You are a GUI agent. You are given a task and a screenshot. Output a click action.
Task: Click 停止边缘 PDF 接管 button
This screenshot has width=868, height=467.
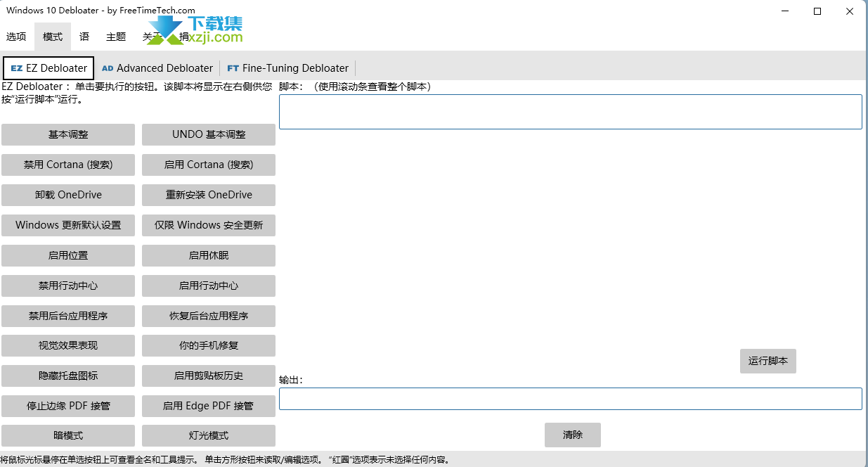click(x=68, y=406)
